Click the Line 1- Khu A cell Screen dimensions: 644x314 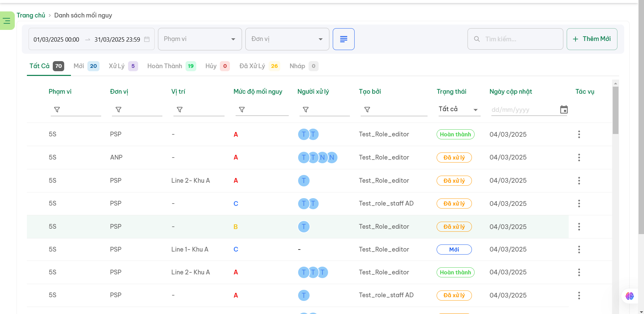190,250
